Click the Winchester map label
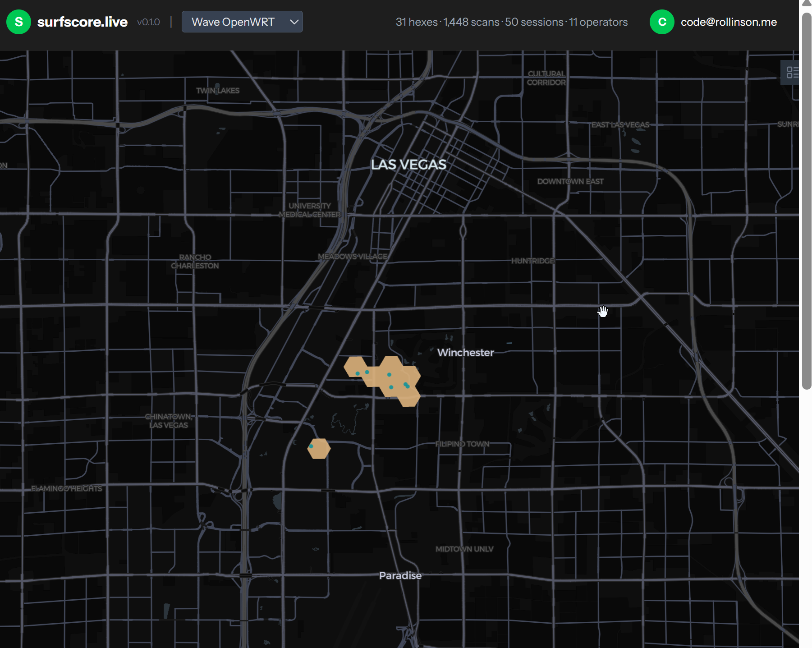The image size is (812, 648). tap(465, 353)
